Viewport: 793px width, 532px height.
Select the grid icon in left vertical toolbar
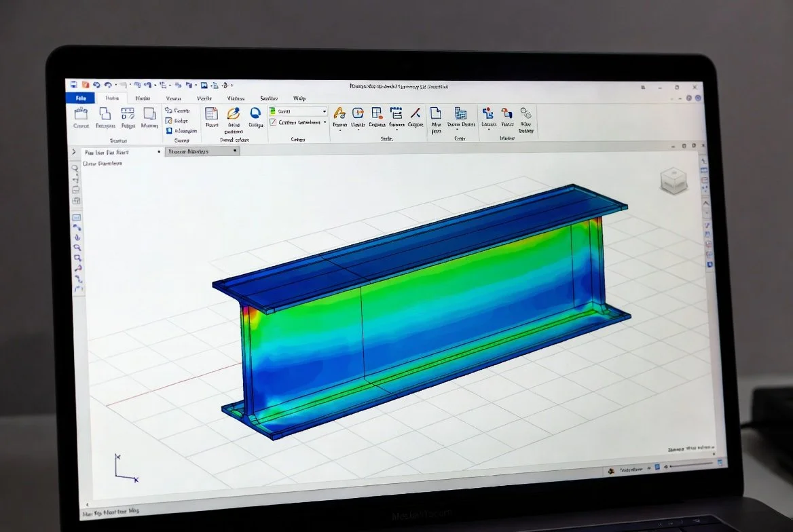pos(76,201)
